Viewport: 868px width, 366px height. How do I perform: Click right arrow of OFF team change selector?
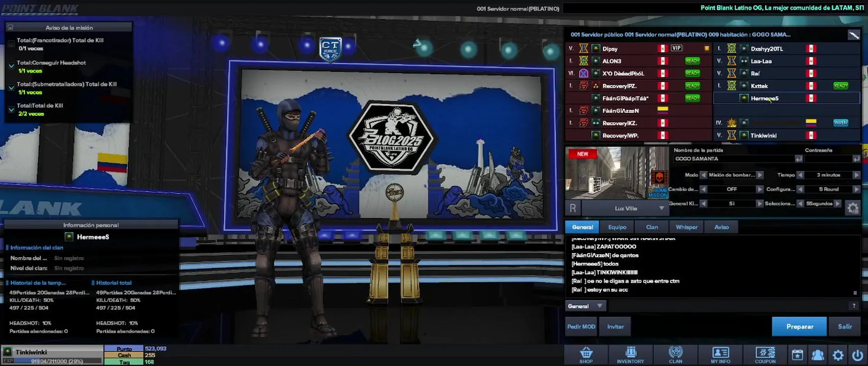click(760, 189)
